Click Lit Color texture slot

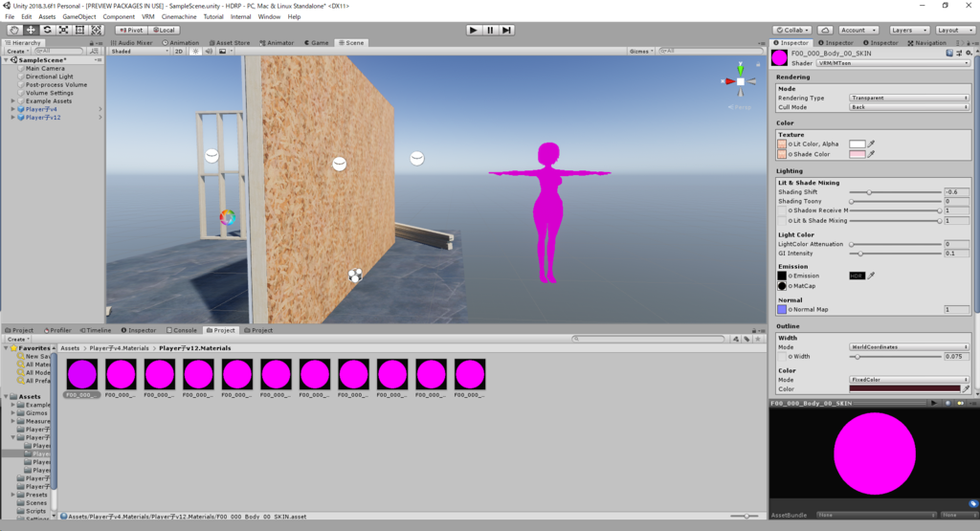point(782,144)
